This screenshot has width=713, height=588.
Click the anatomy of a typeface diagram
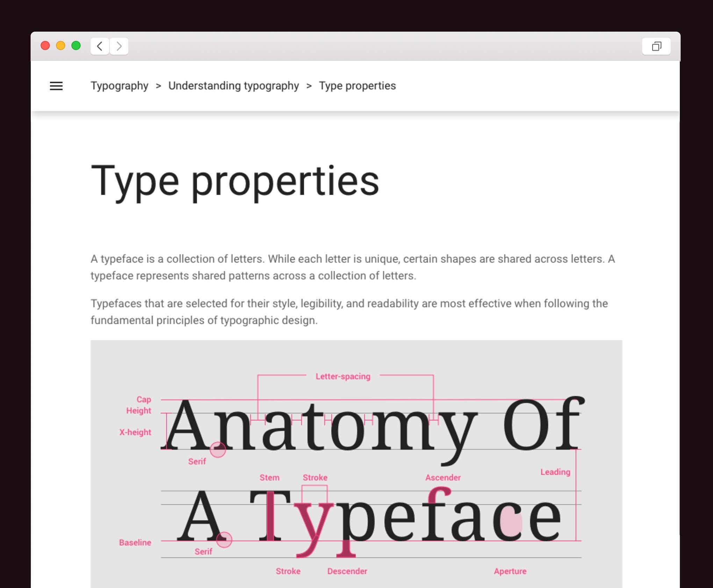356,464
